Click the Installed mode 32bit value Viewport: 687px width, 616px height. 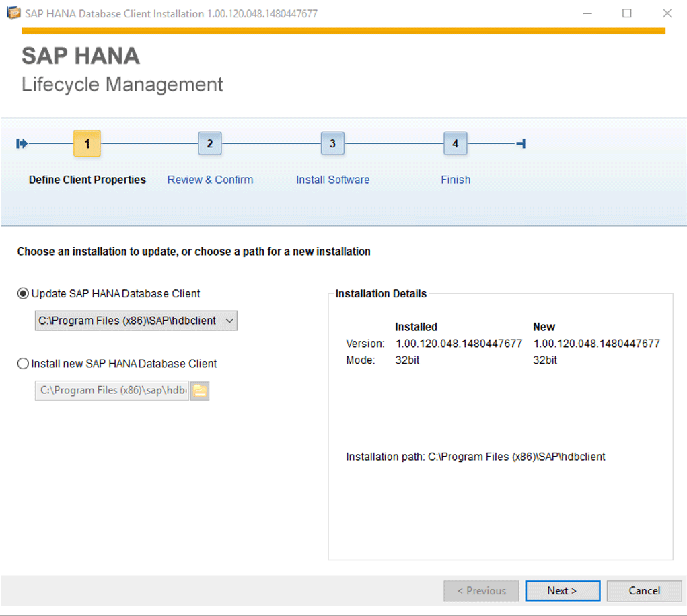[408, 360]
